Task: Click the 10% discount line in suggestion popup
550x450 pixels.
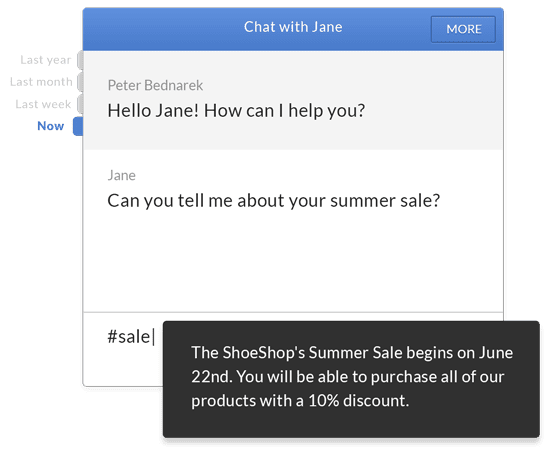Action: (x=300, y=400)
